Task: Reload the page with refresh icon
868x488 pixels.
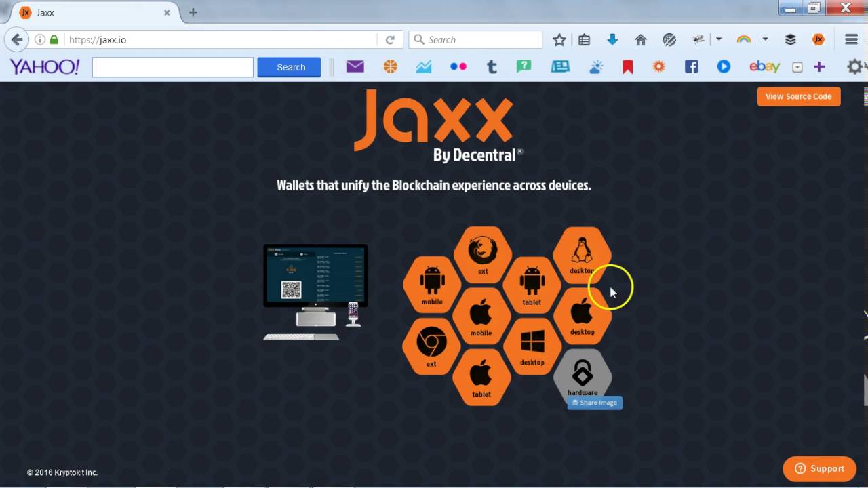Action: [x=390, y=40]
